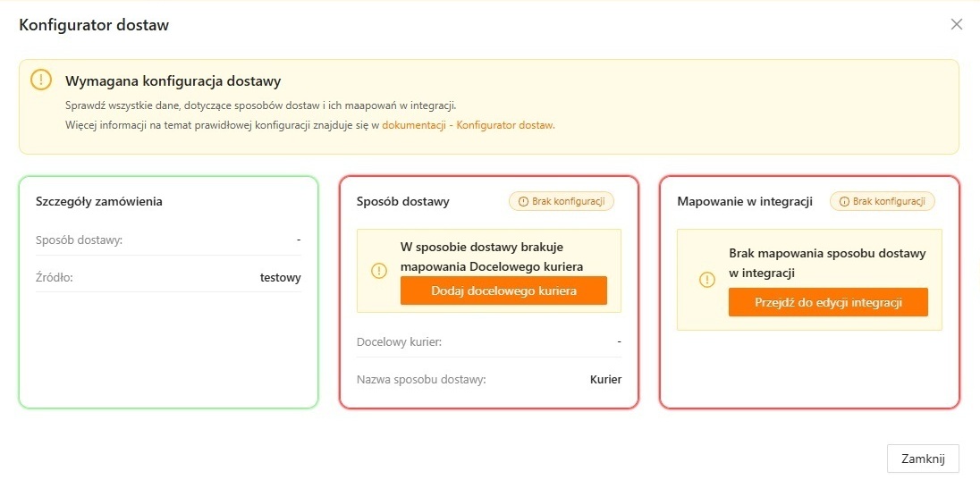Click the delivery method name value Kurier

pyautogui.click(x=605, y=379)
